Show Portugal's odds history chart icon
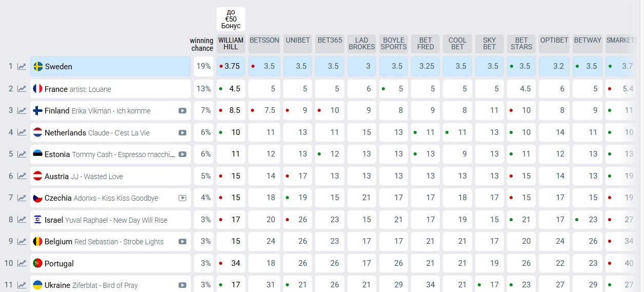The height and width of the screenshot is (292, 644). [x=22, y=263]
